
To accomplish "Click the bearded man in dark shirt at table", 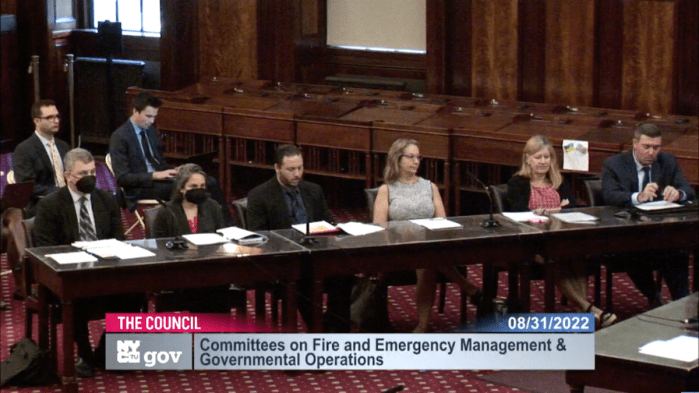I will tap(288, 188).
